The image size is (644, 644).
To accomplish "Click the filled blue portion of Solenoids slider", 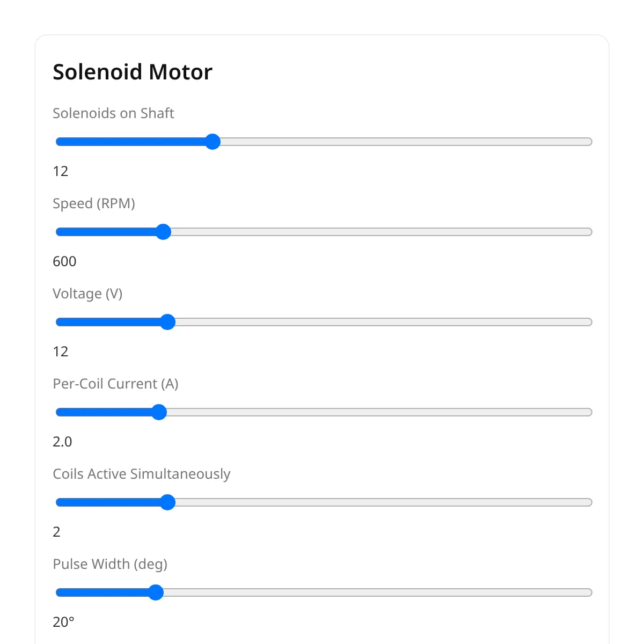I will click(130, 142).
